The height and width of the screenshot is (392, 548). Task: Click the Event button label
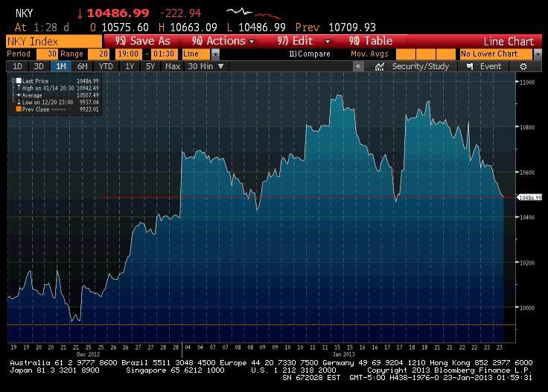(491, 66)
